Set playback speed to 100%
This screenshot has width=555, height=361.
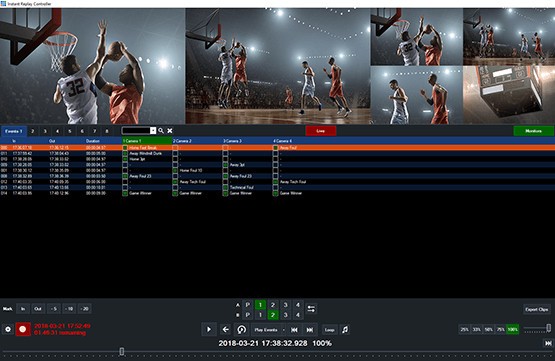pyautogui.click(x=513, y=330)
